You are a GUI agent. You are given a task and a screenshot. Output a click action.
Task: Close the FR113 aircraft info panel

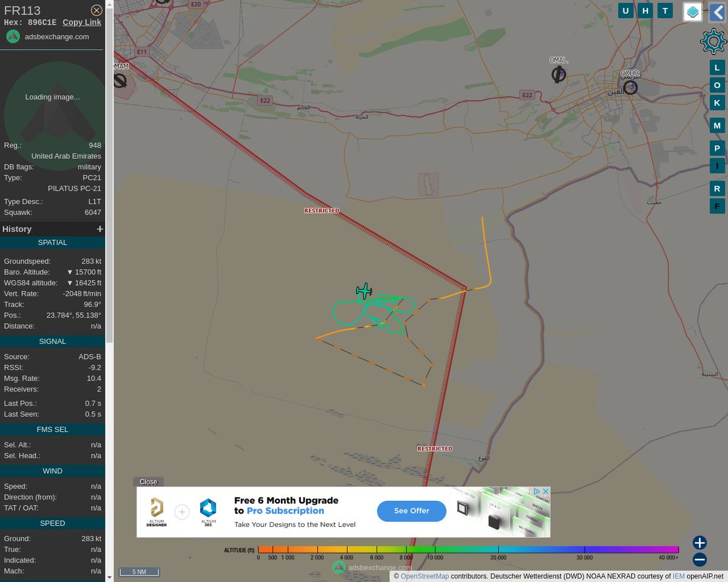point(96,10)
